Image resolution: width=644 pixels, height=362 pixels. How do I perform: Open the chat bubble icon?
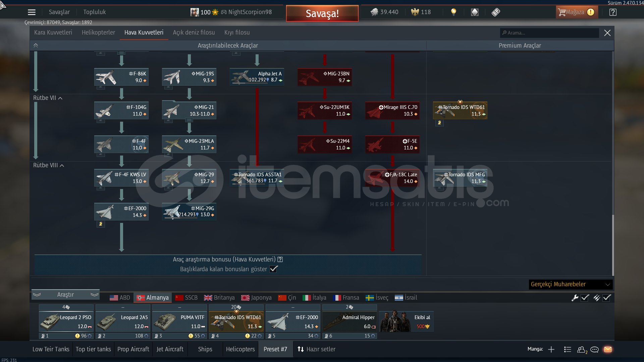(595, 350)
